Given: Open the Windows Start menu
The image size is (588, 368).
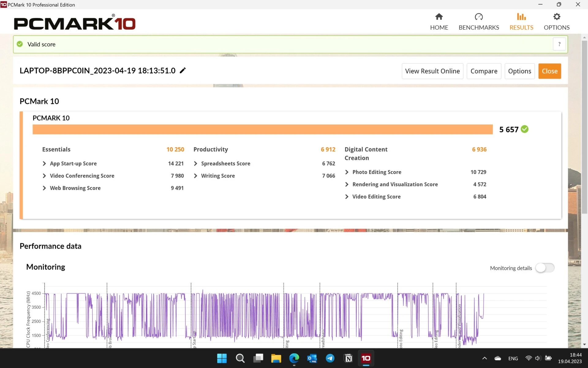Looking at the screenshot, I should pyautogui.click(x=222, y=358).
